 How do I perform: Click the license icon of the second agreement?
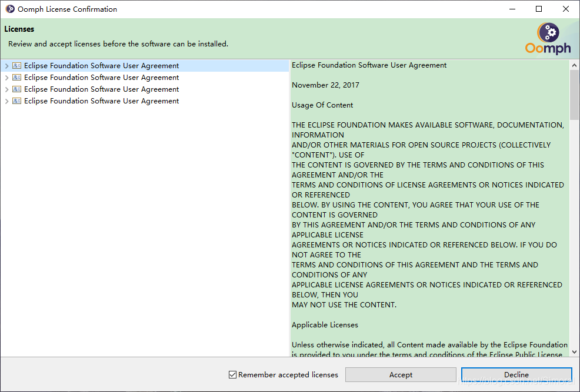16,78
